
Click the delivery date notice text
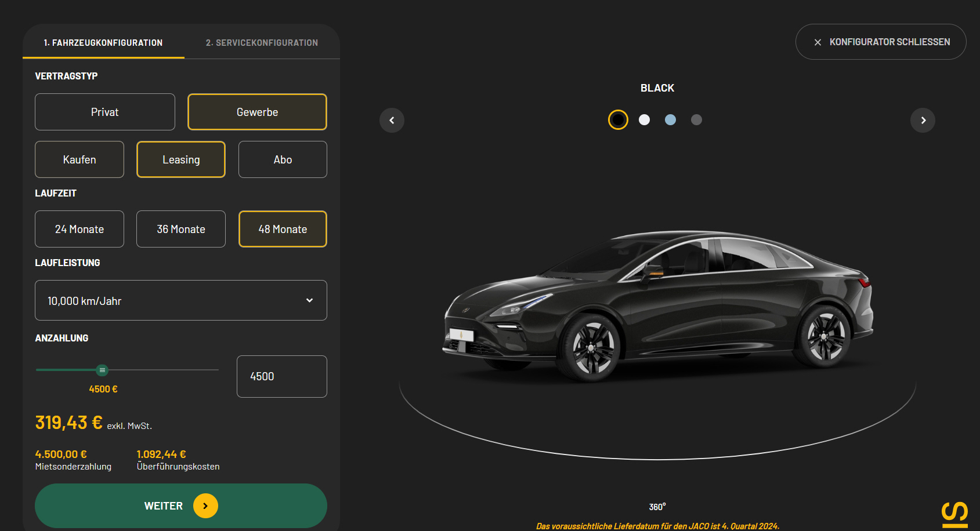[657, 526]
